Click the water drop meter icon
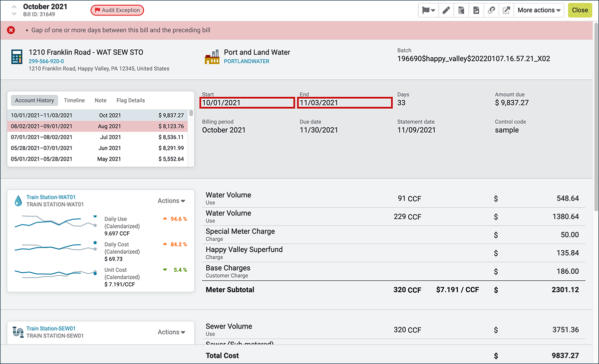Screen dimensions: 599x364 (x=18, y=200)
